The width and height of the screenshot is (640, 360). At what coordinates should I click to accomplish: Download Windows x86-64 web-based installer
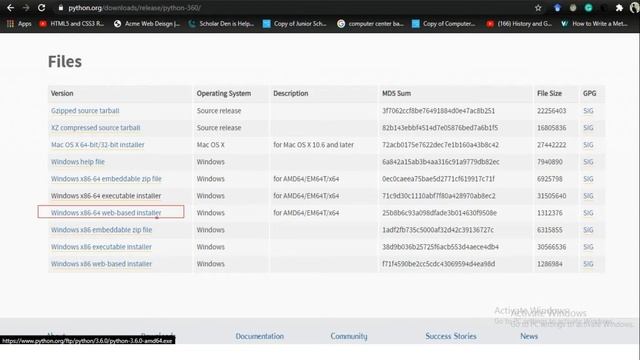106,213
